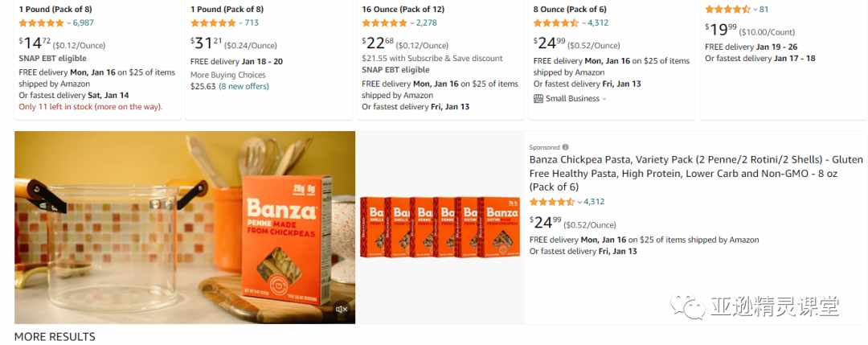This screenshot has height=345, width=868.
Task: Expand rating popover chevron next to 6,987
Action: click(x=68, y=23)
